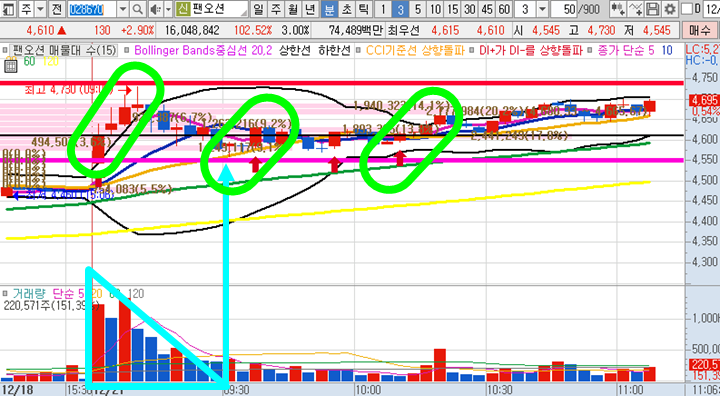Choose the 10 minute interval button
Image resolution: width=720 pixels, height=396 pixels.
point(436,9)
